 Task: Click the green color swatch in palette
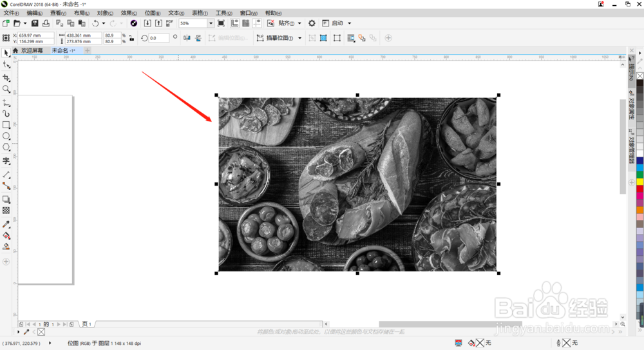tap(640, 175)
